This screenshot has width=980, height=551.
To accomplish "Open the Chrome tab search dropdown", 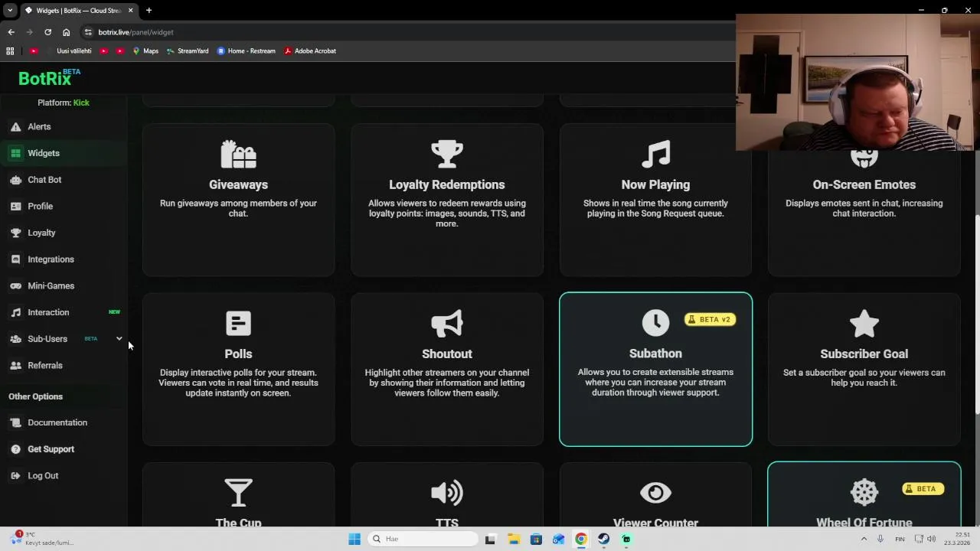I will (x=10, y=10).
